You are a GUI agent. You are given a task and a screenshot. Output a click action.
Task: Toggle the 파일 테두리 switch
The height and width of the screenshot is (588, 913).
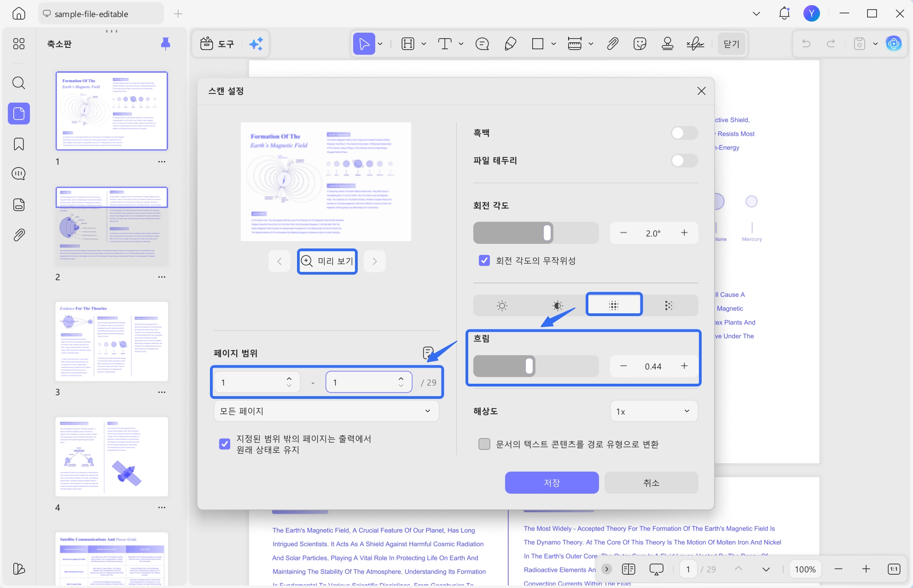click(685, 161)
